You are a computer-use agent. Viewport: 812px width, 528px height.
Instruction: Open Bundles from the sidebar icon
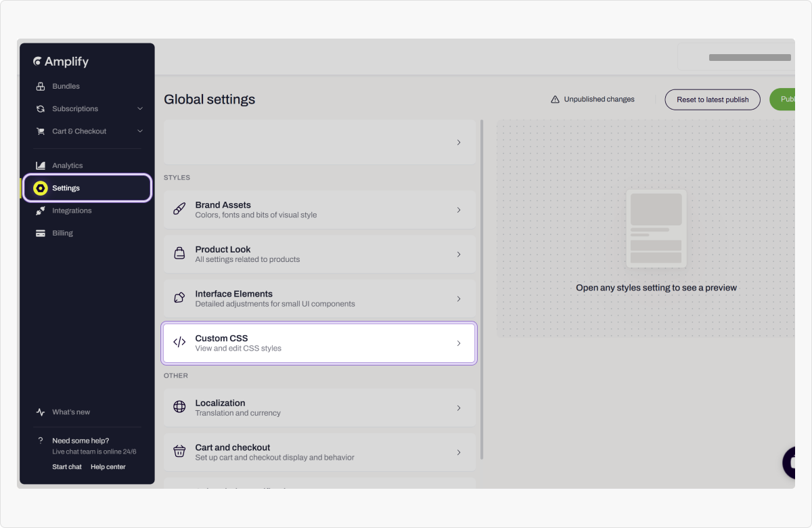[41, 87]
